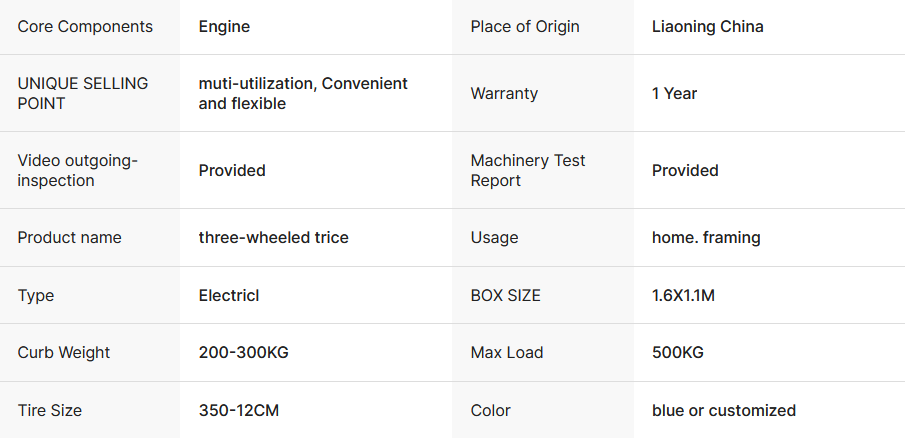Image resolution: width=905 pixels, height=438 pixels.
Task: Select the "Liaoning China" value
Action: [707, 27]
